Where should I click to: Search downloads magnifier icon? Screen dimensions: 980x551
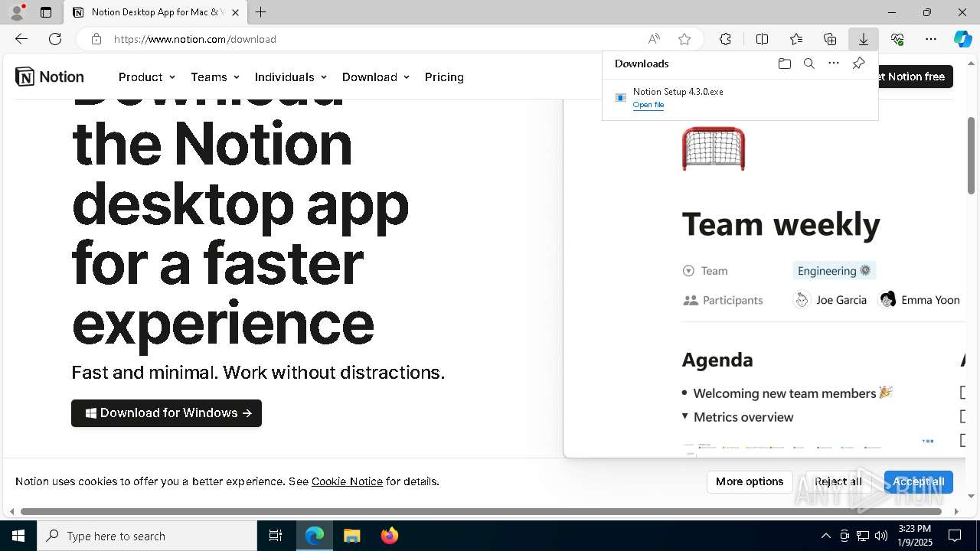(808, 64)
